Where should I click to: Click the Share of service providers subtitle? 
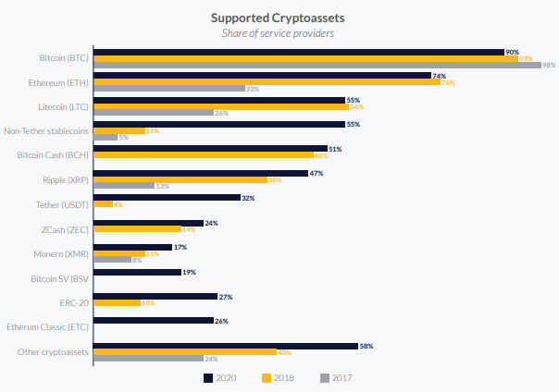point(278,33)
